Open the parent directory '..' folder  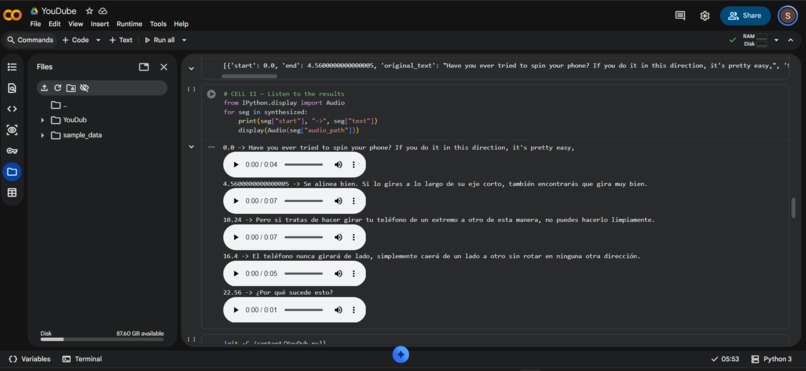point(59,105)
